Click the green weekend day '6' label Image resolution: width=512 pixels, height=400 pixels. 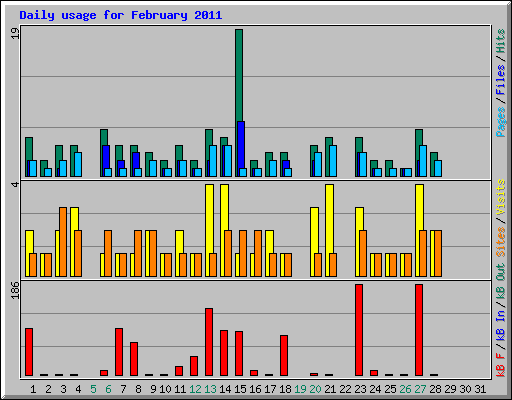tap(108, 389)
